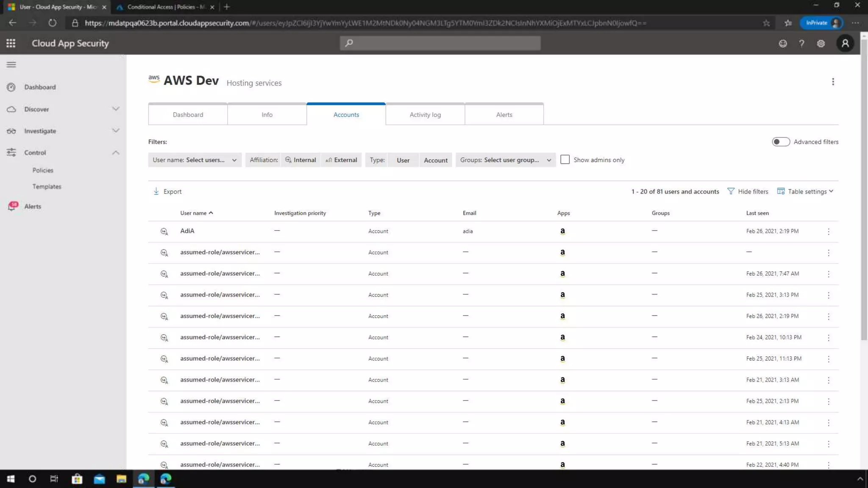Switch to the Dashboard tab

pos(188,114)
